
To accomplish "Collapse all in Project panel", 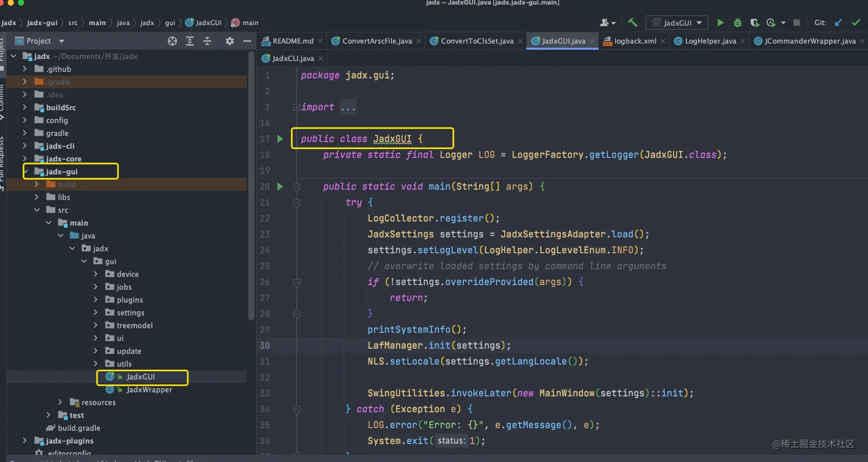I will click(207, 41).
